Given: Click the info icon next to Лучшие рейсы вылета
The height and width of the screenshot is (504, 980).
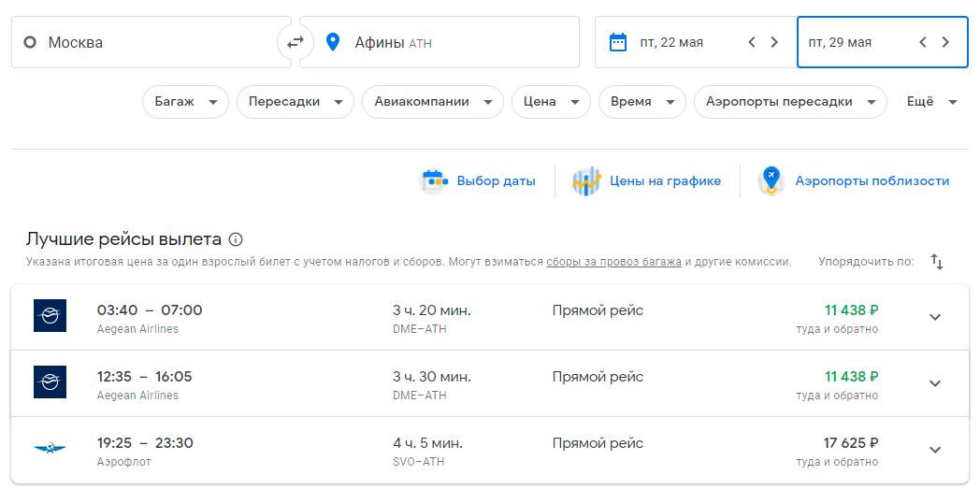Looking at the screenshot, I should tap(236, 239).
